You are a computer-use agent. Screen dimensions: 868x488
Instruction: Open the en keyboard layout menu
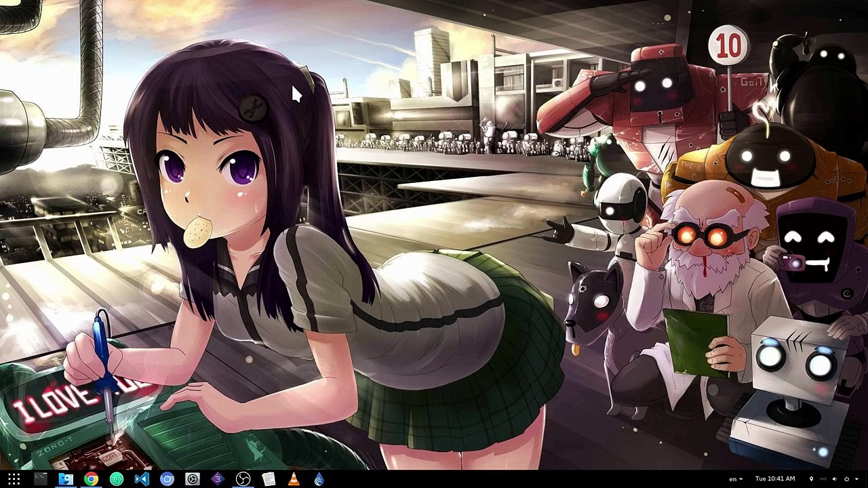(736, 479)
